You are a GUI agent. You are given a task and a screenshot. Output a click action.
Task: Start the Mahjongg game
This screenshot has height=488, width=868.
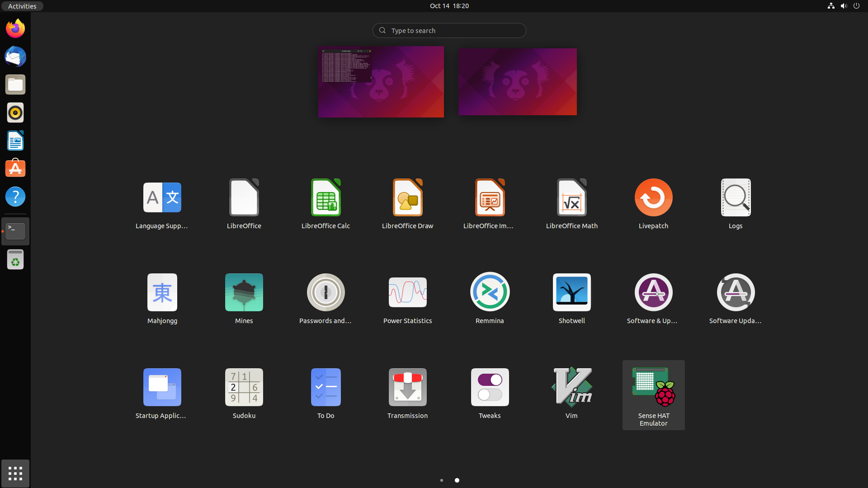click(162, 299)
